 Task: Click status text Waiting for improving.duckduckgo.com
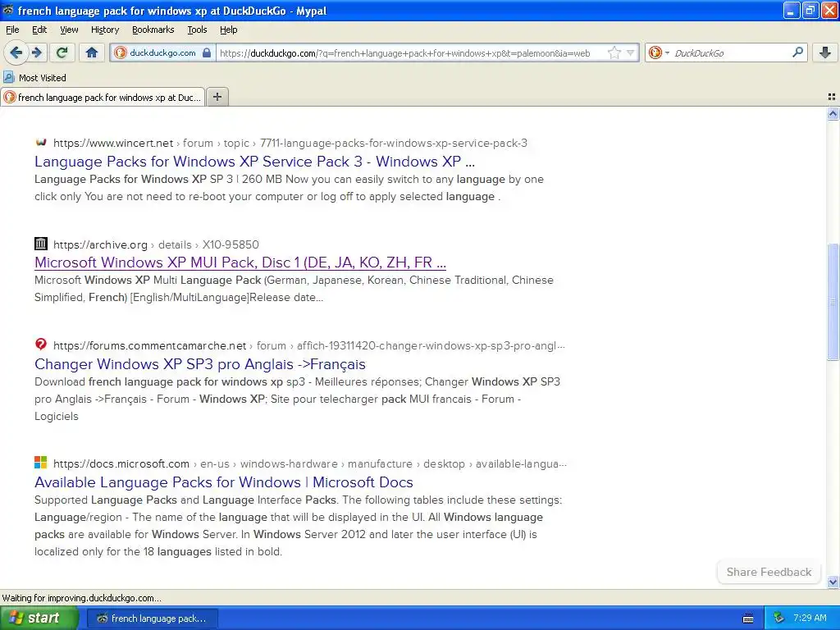(81, 598)
